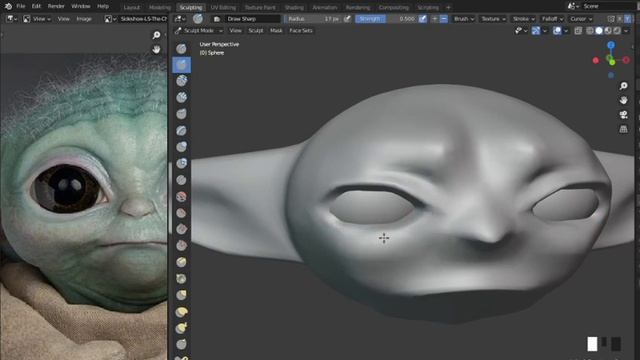The width and height of the screenshot is (640, 360).
Task: Toggle viewport gizmos visibility button
Action: (x=536, y=31)
